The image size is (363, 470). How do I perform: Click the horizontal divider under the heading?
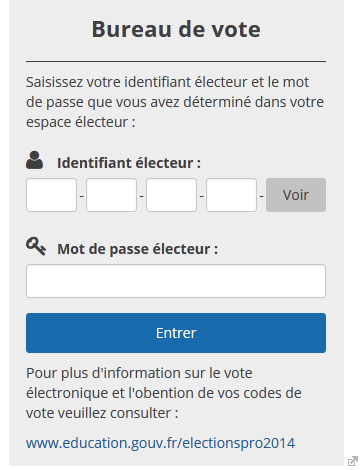click(x=176, y=61)
